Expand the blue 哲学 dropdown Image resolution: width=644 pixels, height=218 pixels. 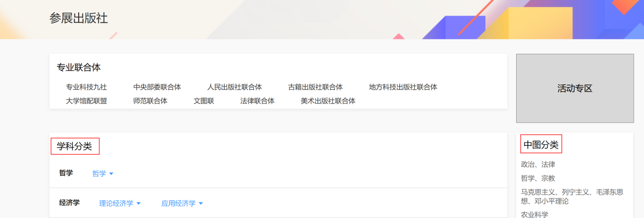coord(103,173)
